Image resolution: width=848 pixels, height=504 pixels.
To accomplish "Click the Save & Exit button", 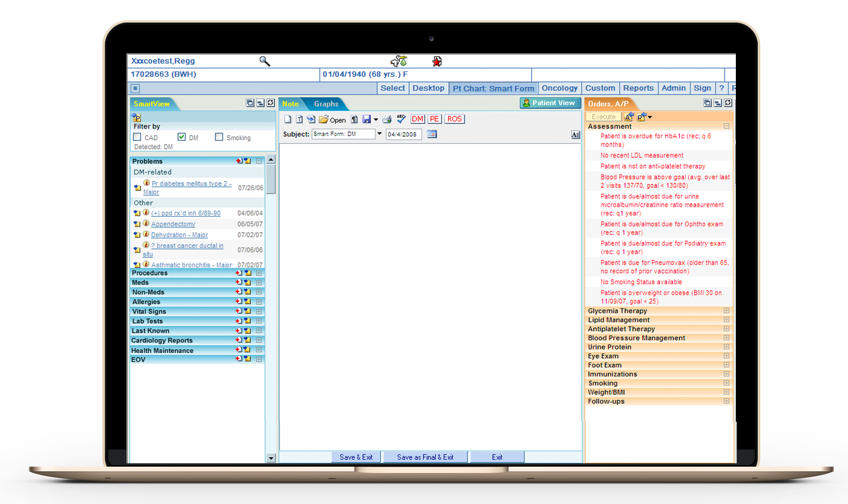I will coord(356,457).
